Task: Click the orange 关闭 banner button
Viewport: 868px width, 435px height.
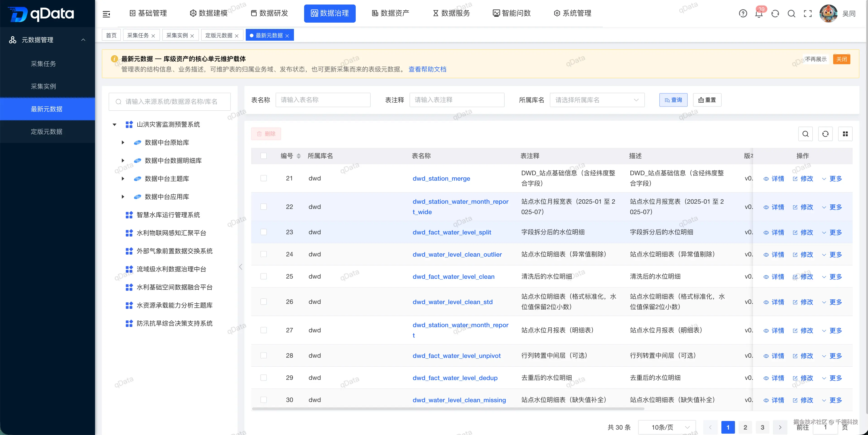Action: point(841,59)
